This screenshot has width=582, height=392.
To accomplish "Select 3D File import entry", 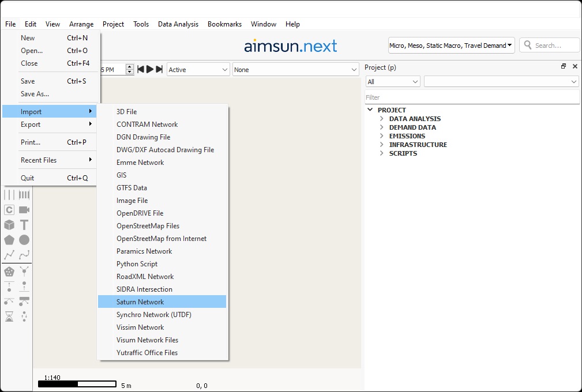I will click(162, 111).
